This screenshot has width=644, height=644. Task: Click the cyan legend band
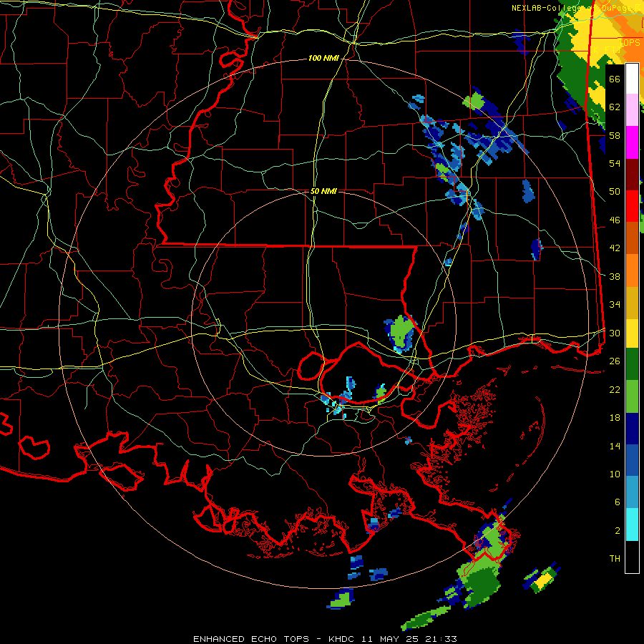pyautogui.click(x=632, y=525)
